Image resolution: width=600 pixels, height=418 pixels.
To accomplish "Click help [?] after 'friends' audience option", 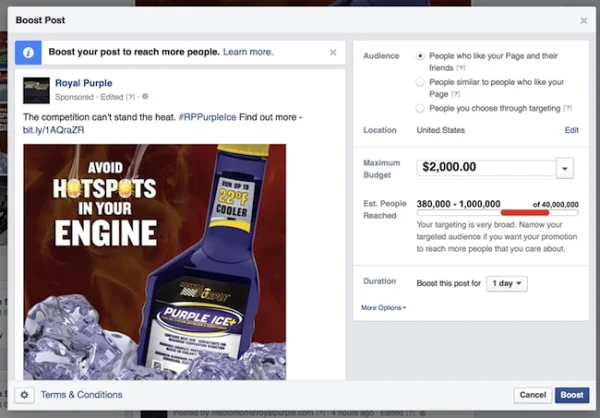I will click(461, 68).
